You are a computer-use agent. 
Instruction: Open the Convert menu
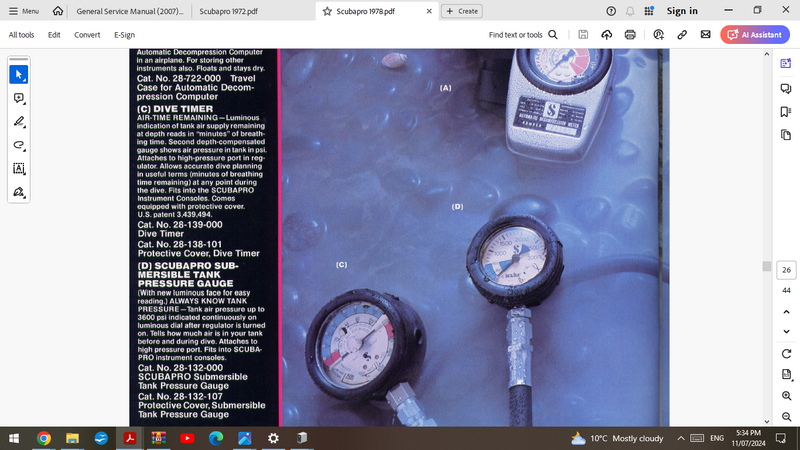pyautogui.click(x=87, y=35)
